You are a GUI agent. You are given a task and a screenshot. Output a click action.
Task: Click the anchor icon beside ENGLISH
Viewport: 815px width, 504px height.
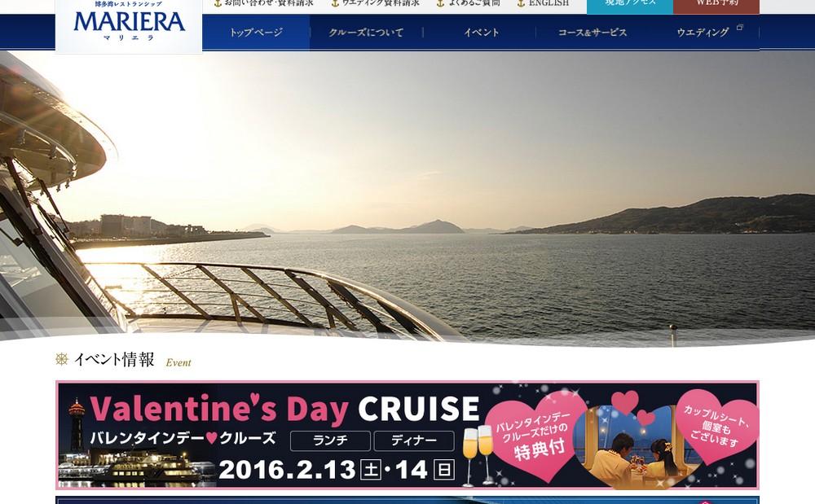pyautogui.click(x=521, y=2)
